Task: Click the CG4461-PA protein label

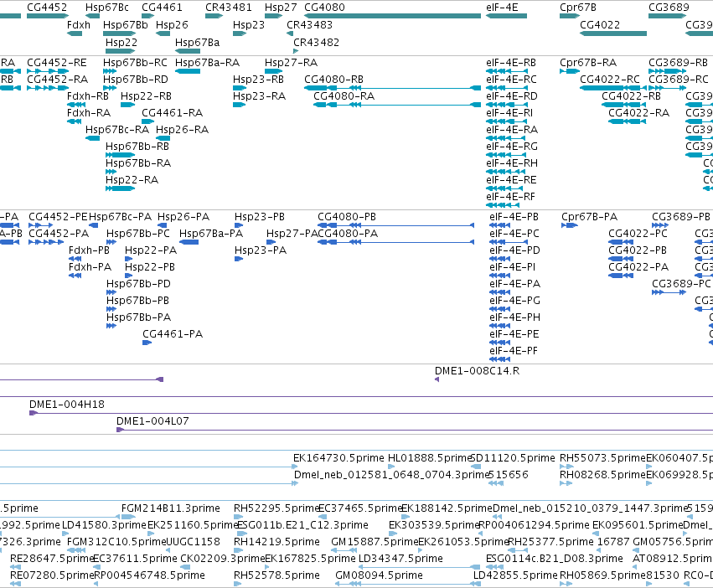Action: pos(173,334)
